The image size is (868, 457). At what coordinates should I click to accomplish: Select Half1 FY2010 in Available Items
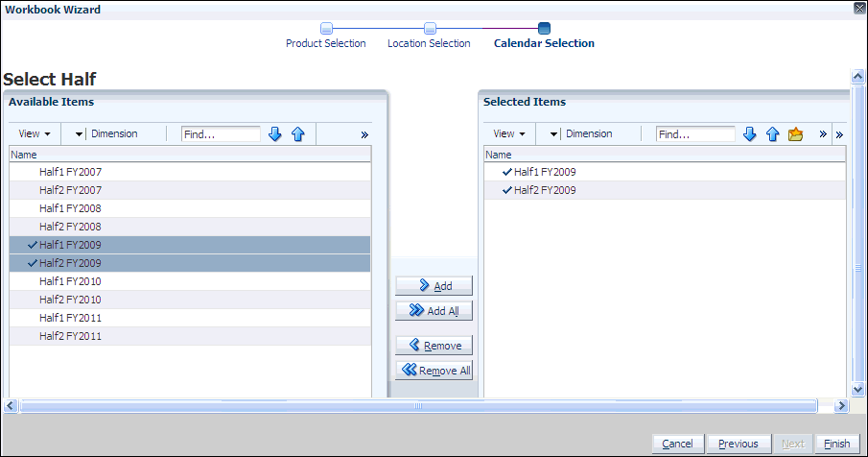tap(190, 281)
